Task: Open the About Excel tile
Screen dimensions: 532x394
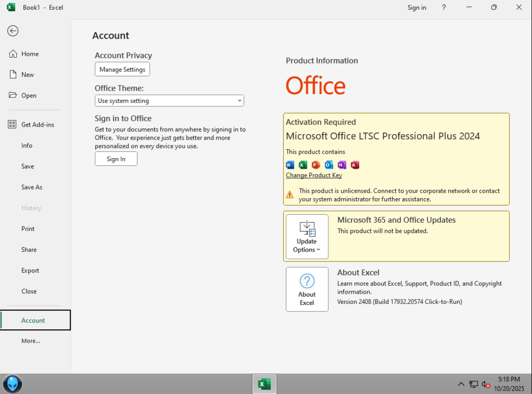Action: (307, 289)
